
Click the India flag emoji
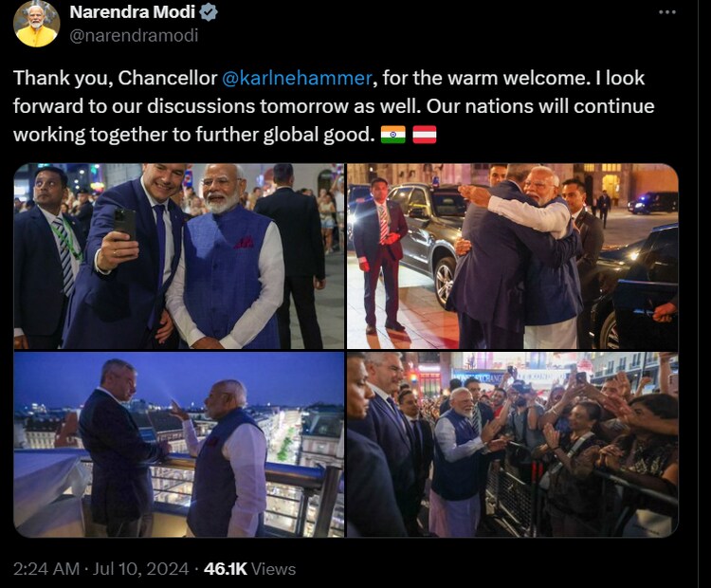point(392,135)
